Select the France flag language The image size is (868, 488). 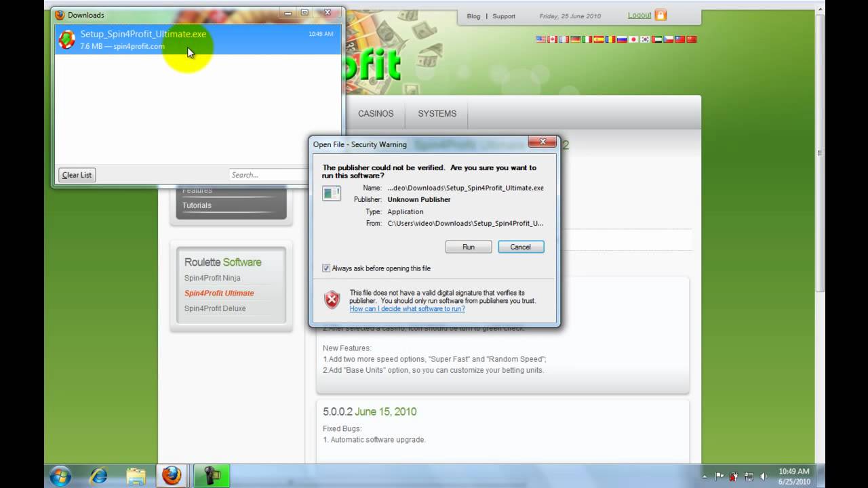point(564,39)
